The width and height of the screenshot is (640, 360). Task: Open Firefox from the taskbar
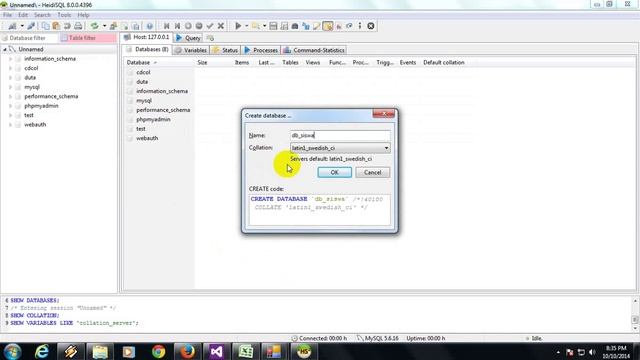pyautogui.click(x=187, y=351)
